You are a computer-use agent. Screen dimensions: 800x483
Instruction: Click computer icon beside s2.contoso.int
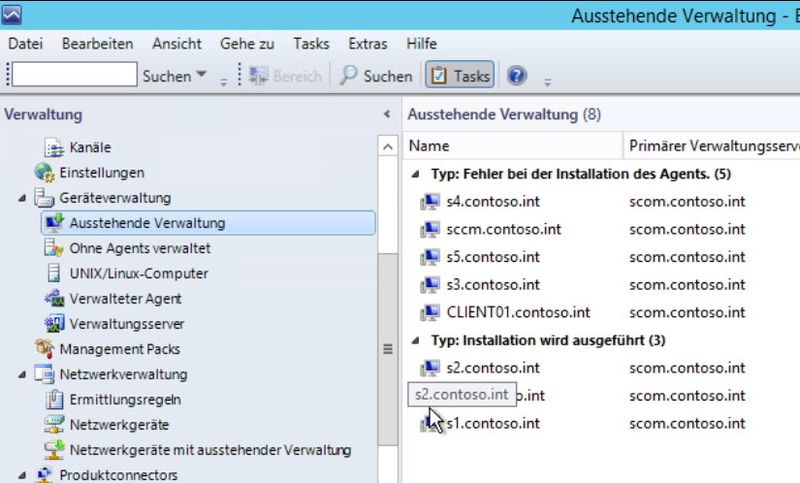[x=430, y=368]
